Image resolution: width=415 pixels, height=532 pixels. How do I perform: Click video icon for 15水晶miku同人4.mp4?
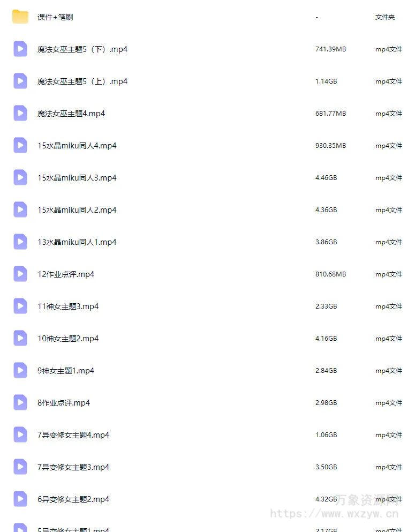click(20, 145)
